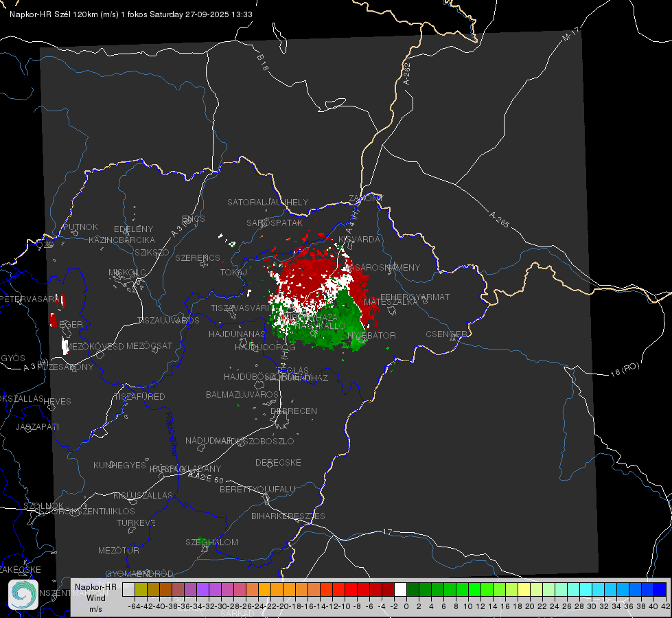Select the PUTNOK town label
The width and height of the screenshot is (672, 618).
tap(80, 227)
